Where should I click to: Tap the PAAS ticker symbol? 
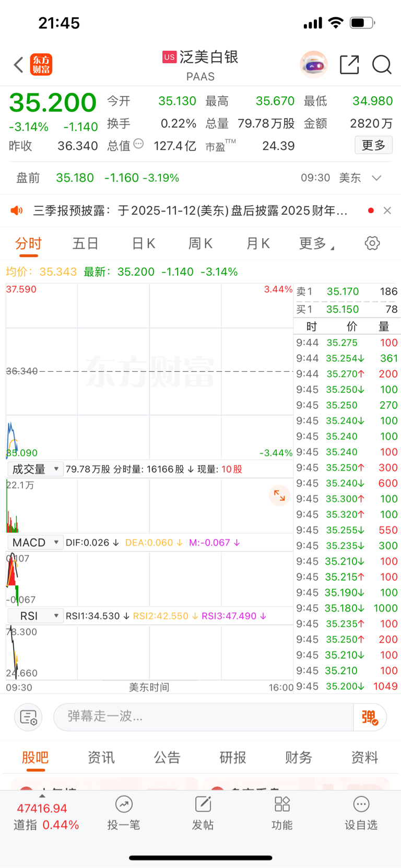pos(200,77)
